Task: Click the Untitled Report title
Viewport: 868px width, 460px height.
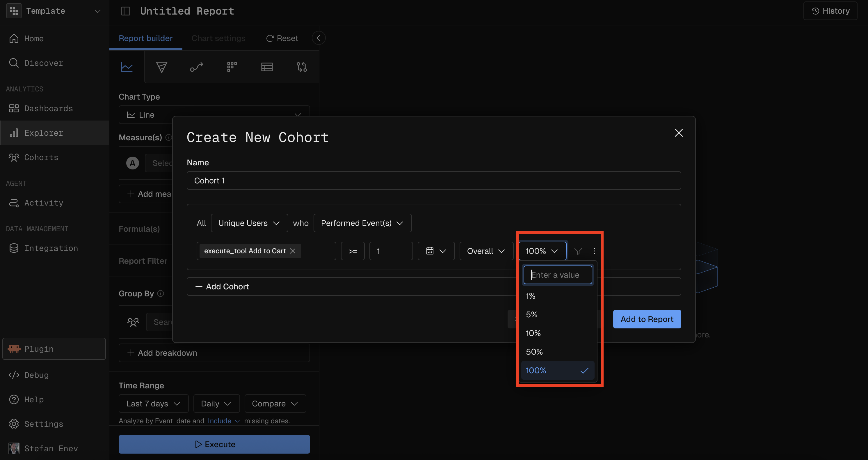Action: point(187,11)
